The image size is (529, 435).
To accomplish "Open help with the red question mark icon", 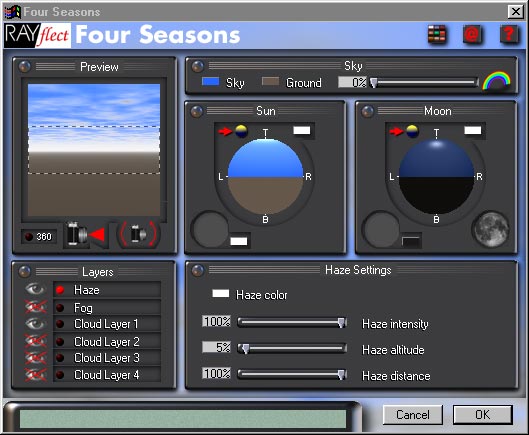I will pyautogui.click(x=508, y=34).
